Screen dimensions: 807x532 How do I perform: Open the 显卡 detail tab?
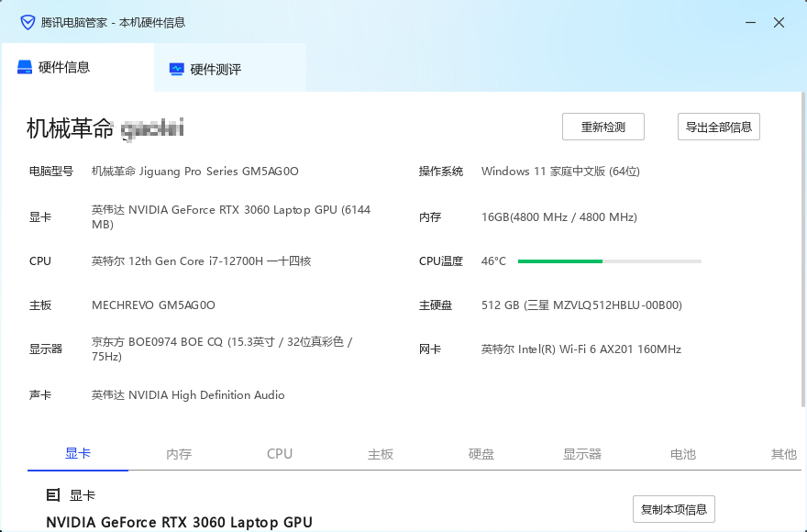[x=78, y=454]
